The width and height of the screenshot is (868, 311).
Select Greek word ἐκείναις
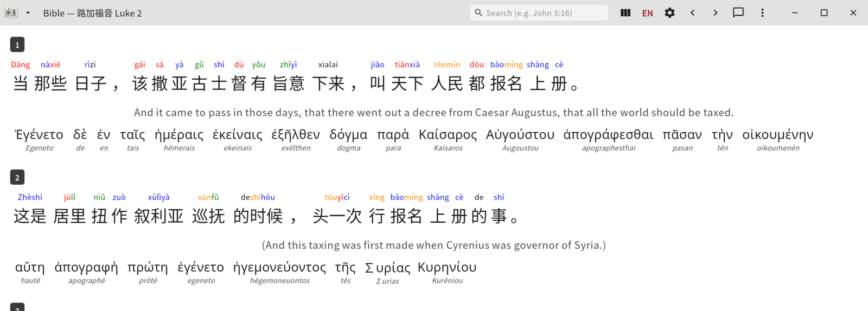point(238,135)
